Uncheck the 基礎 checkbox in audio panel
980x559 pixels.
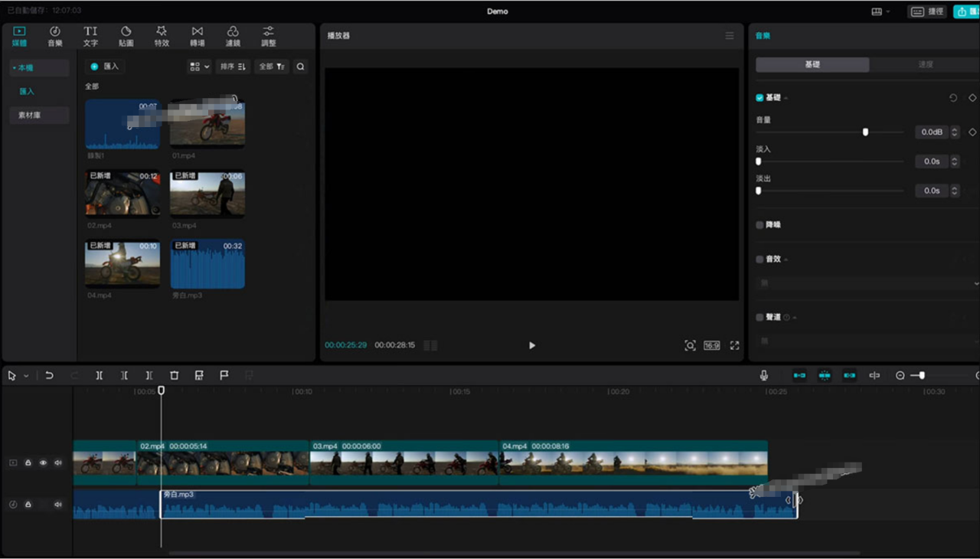pos(759,98)
